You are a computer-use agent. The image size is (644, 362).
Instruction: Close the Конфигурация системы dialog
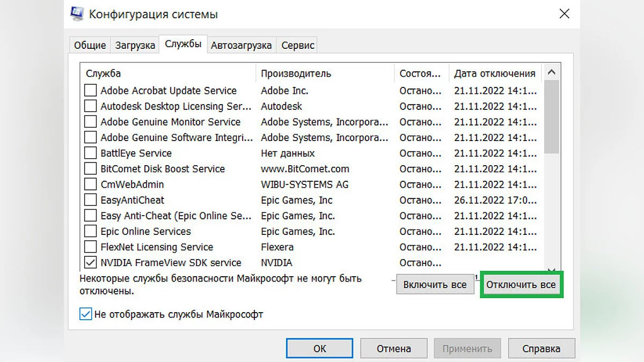coord(564,14)
